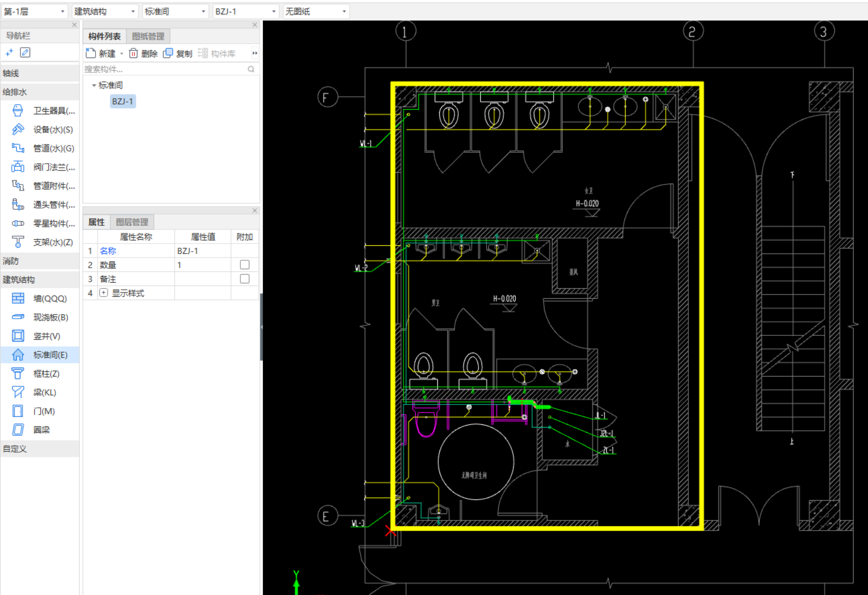Open the 无图纸 drawing dropdown
Image resolution: width=868 pixels, height=595 pixels.
pyautogui.click(x=317, y=11)
